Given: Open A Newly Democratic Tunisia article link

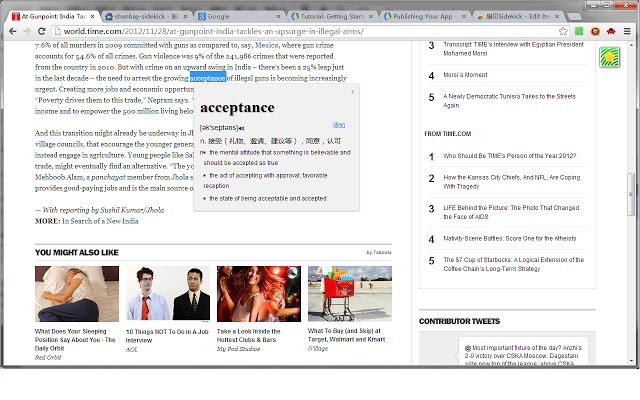Looking at the screenshot, I should pyautogui.click(x=509, y=101).
